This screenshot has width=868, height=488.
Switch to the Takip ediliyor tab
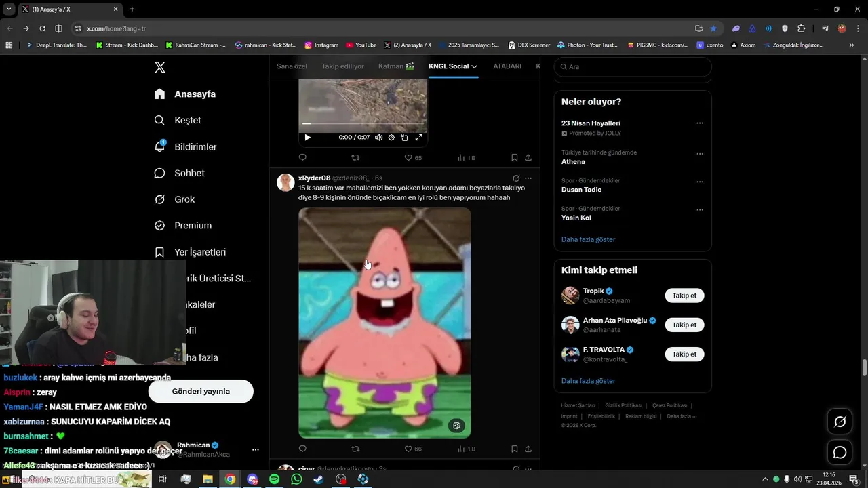(342, 66)
